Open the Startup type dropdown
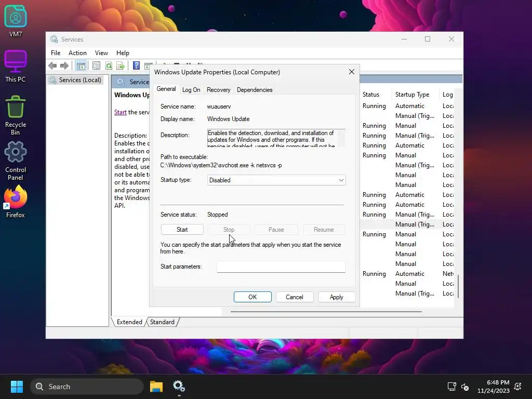 point(276,180)
